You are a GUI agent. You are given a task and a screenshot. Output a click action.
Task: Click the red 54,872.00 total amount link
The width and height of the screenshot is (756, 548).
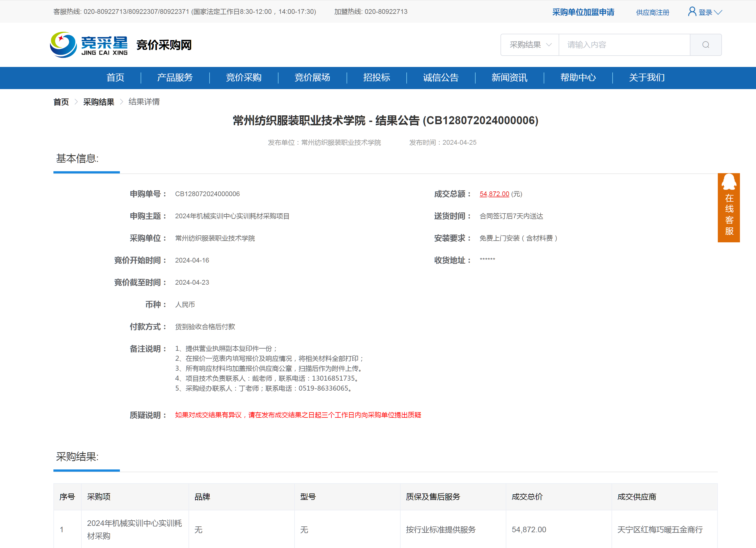[x=494, y=194]
